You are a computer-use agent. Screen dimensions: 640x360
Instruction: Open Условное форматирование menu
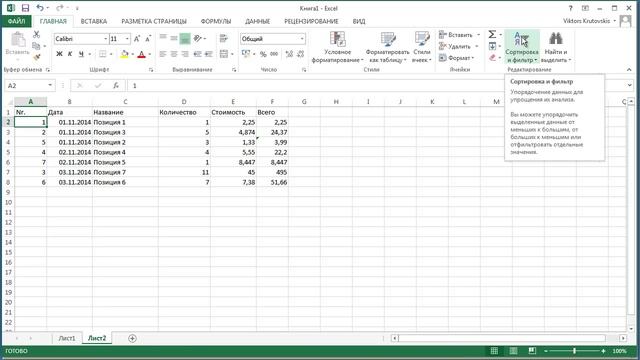(337, 47)
